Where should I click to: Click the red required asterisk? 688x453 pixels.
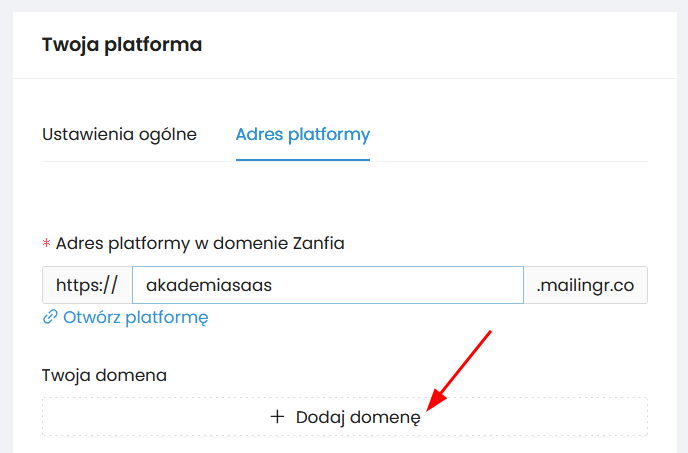point(46,243)
